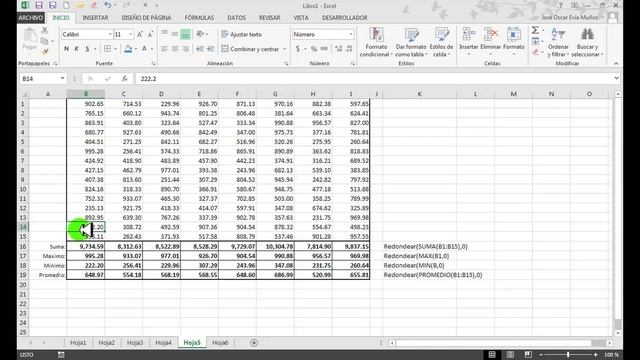Toggle align text right

click(x=185, y=49)
